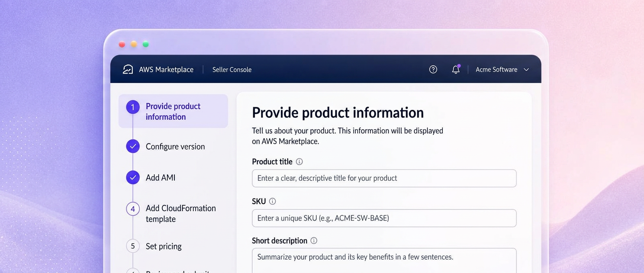Screen dimensions: 644x273
Task: Expand the Acme Software account chevron
Action: coord(526,69)
